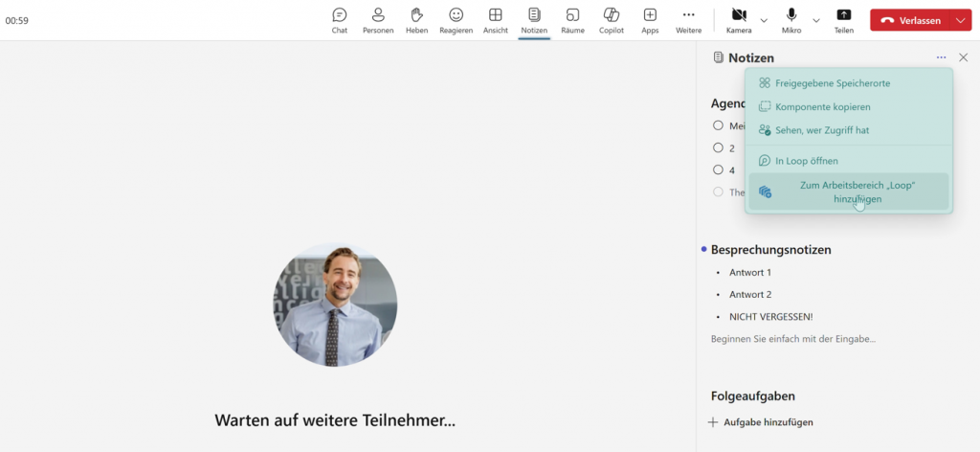Click the Freigegebene Speicherorte icon

coord(765,83)
